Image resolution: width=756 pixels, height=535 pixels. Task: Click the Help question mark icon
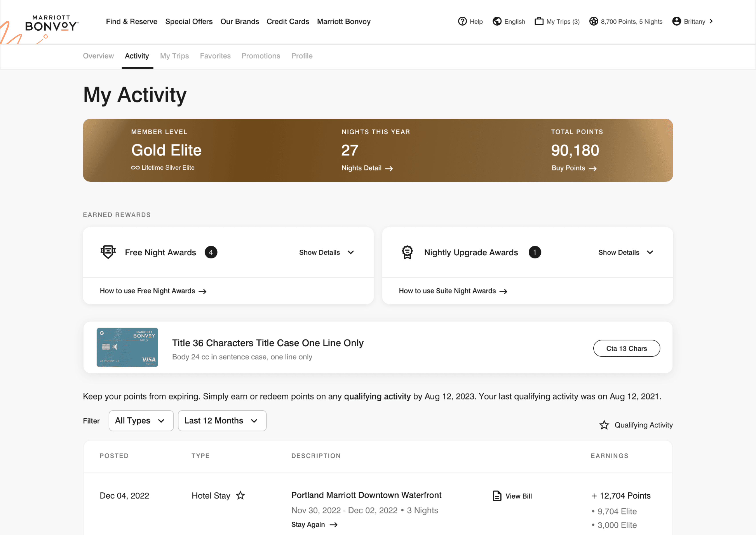point(462,22)
